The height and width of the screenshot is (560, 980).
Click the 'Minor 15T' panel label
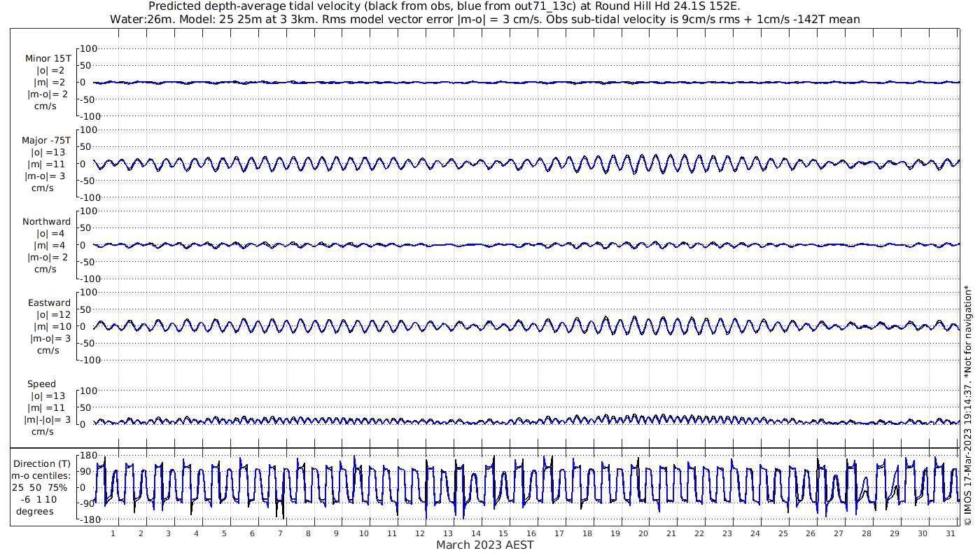tap(48, 59)
